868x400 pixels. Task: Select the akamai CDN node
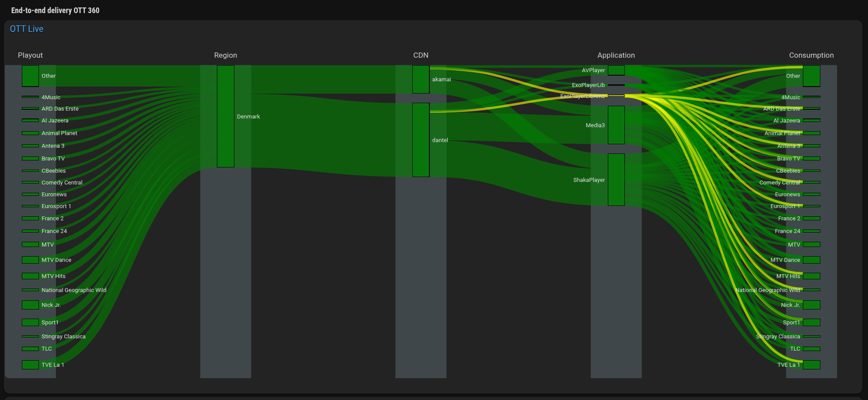tap(421, 79)
